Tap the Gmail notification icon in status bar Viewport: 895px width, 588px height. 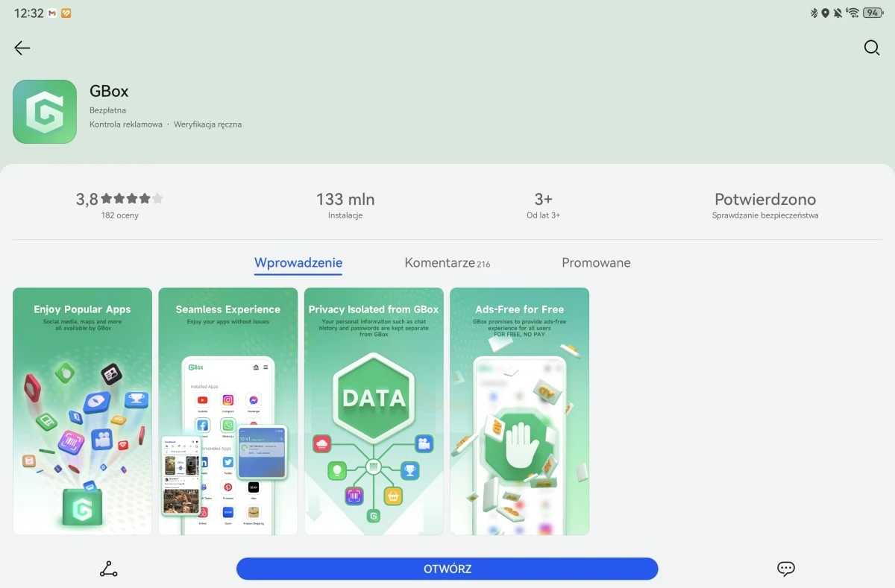tap(52, 13)
